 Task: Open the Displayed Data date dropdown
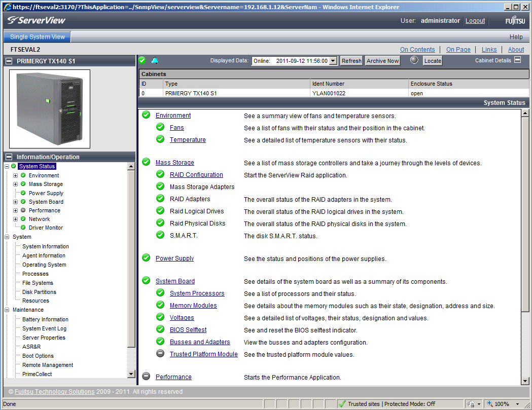click(x=333, y=61)
